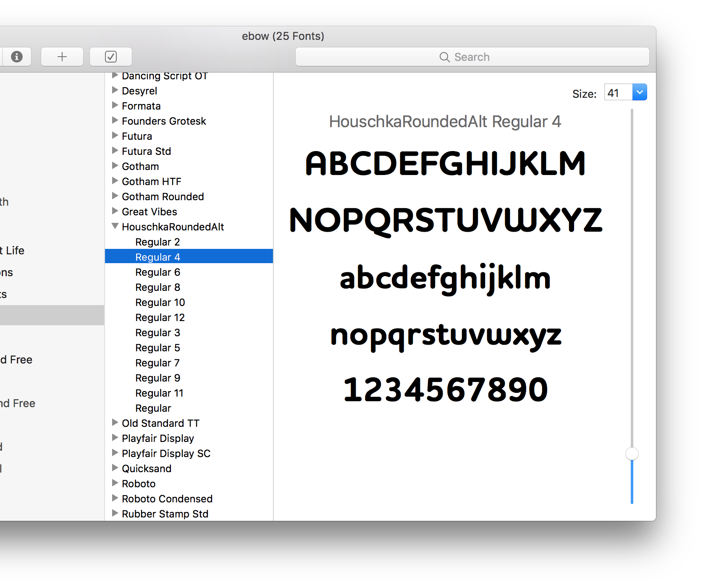Select the highlighted Regular 4 style
This screenshot has width=703, height=588.
(x=189, y=256)
